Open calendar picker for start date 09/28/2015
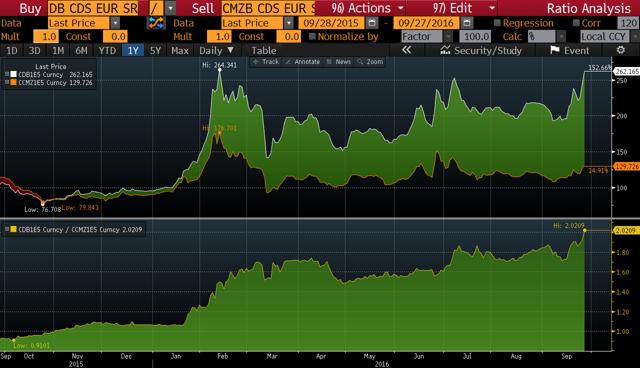Viewport: 640px width, 368px height. pyautogui.click(x=371, y=23)
